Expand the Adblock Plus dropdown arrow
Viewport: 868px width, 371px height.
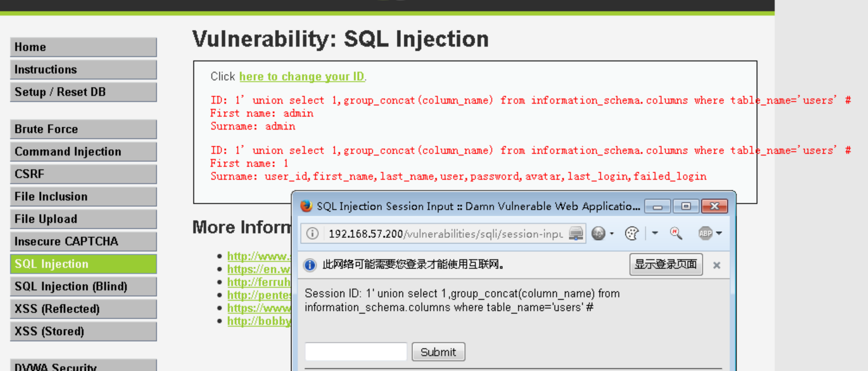coord(719,234)
